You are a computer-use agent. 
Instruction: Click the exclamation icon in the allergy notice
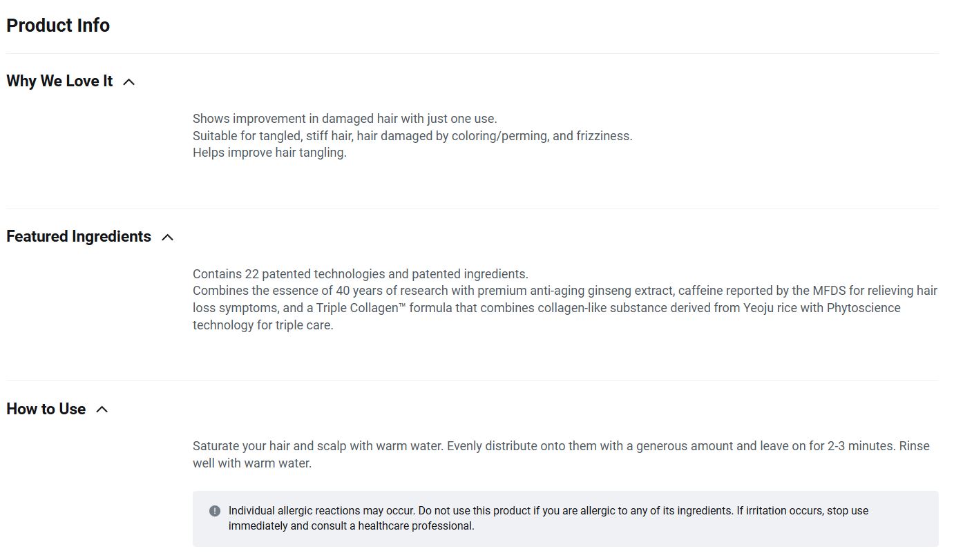215,511
